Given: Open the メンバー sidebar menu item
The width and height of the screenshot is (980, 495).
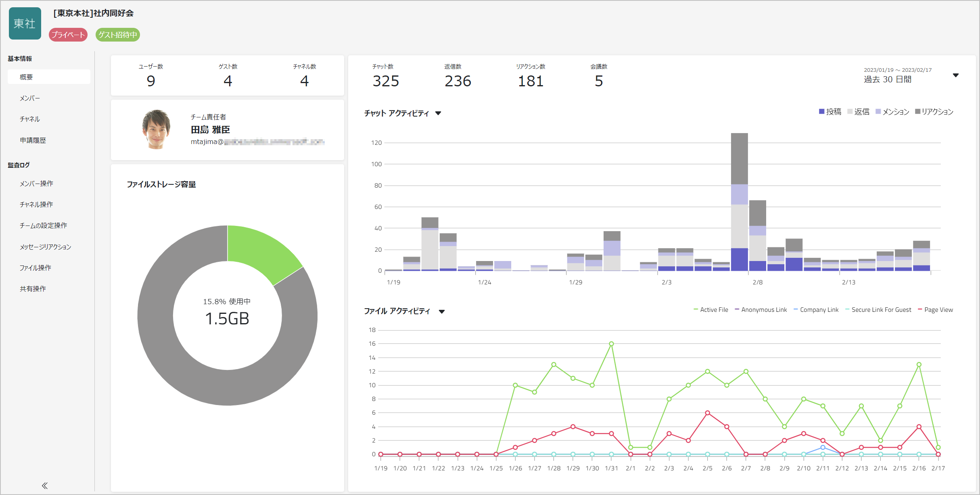Looking at the screenshot, I should coord(30,98).
